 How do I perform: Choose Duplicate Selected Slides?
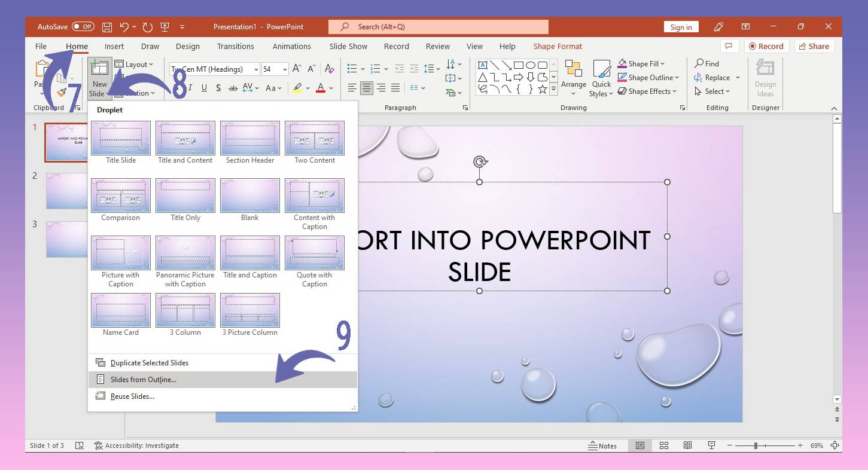pyautogui.click(x=223, y=363)
